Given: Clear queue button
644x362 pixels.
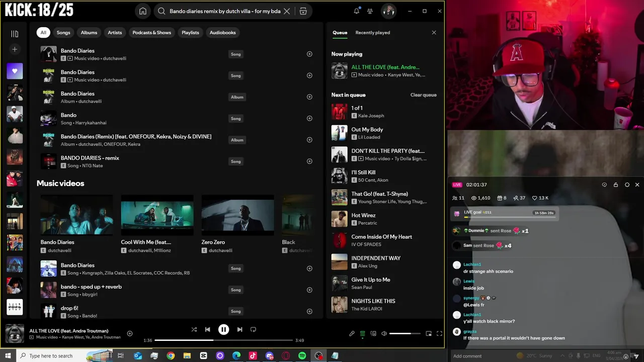Looking at the screenshot, I should pos(423,95).
